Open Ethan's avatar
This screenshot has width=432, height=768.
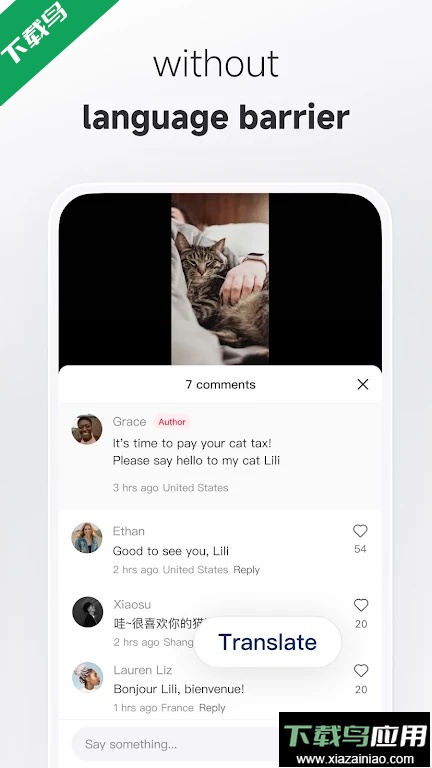[87, 538]
